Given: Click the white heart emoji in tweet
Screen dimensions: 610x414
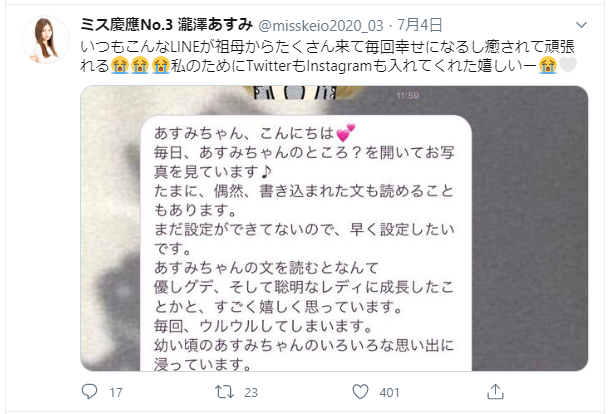Looking at the screenshot, I should click(x=568, y=65).
